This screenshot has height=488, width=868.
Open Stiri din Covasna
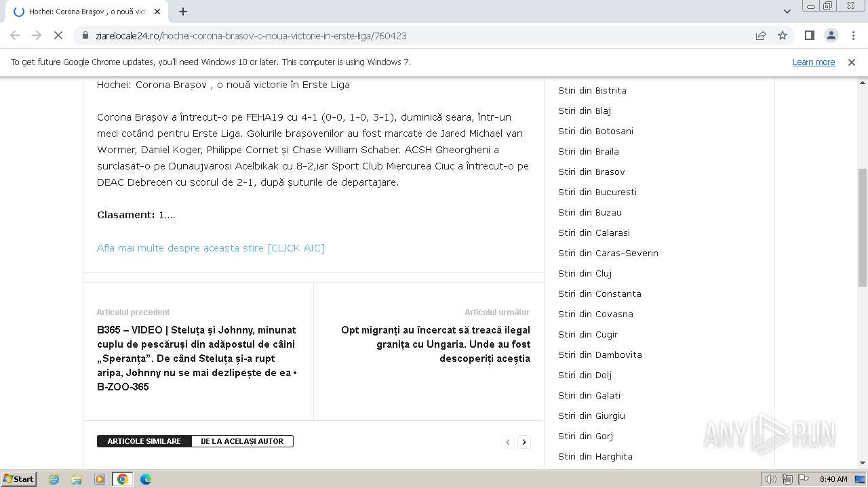pos(595,314)
